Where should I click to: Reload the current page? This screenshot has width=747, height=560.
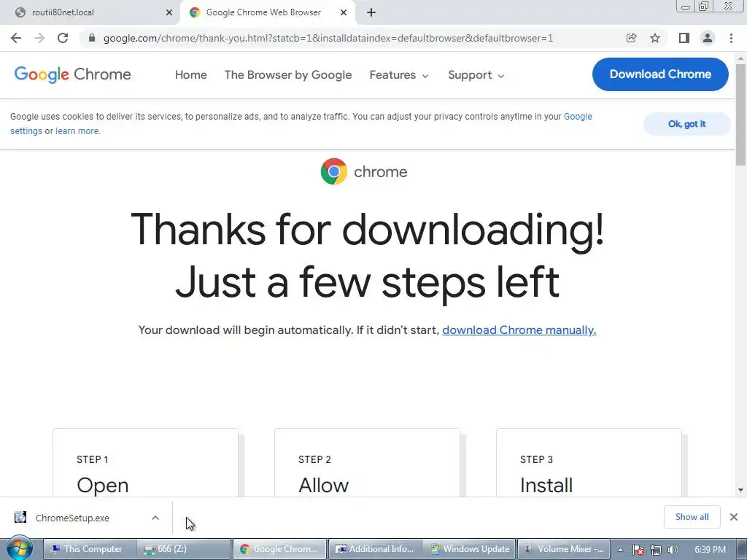[63, 38]
